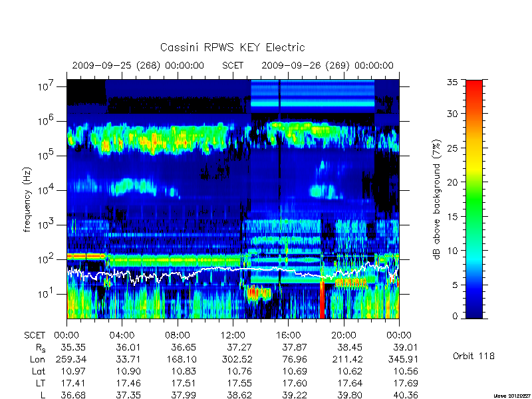This screenshot has width=532, height=399.
Task: Click the Rs value 35.35
Action: (73, 347)
